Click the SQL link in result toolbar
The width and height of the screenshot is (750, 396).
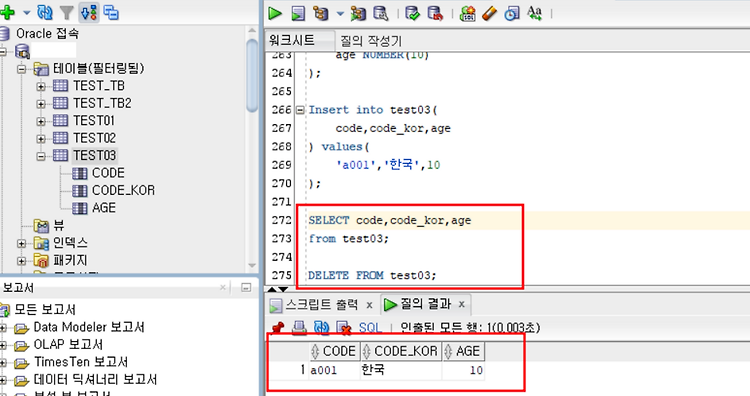(x=370, y=328)
